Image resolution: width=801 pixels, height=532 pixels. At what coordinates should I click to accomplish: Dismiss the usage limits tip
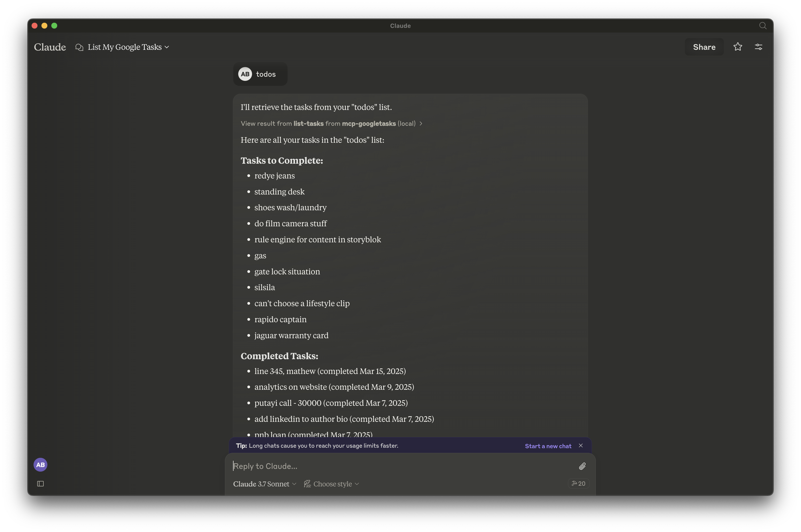tap(581, 445)
